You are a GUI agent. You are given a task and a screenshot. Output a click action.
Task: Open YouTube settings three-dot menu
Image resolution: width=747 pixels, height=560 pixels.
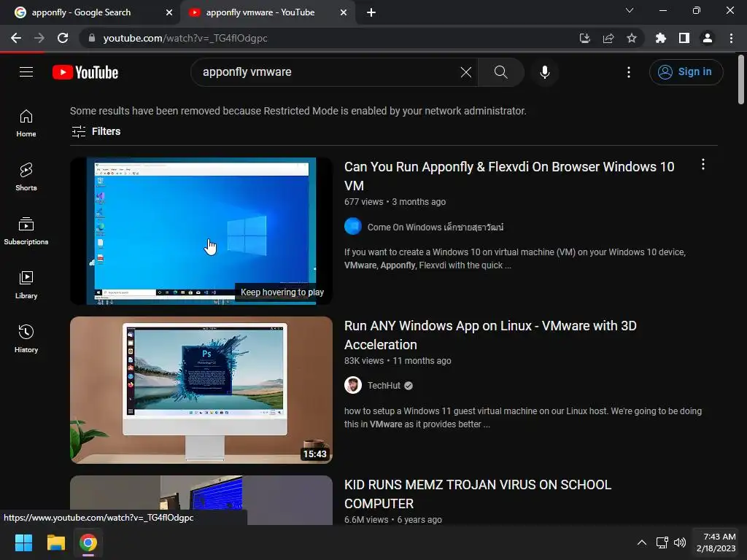tap(628, 72)
